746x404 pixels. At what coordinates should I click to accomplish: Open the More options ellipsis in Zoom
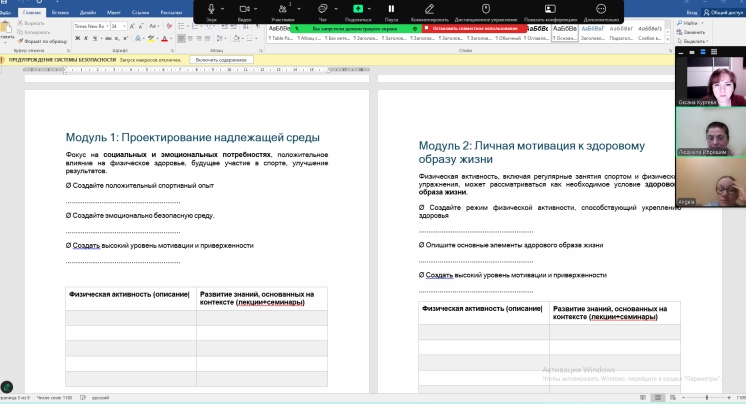click(602, 9)
